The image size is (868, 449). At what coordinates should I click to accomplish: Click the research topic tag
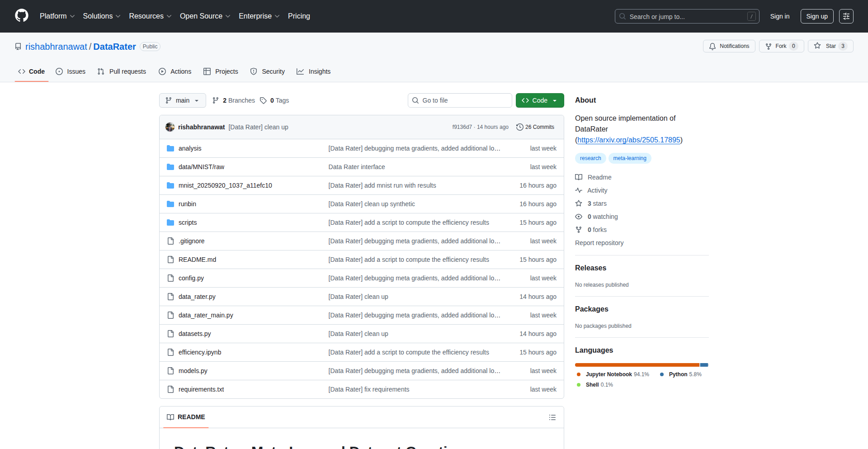(590, 158)
